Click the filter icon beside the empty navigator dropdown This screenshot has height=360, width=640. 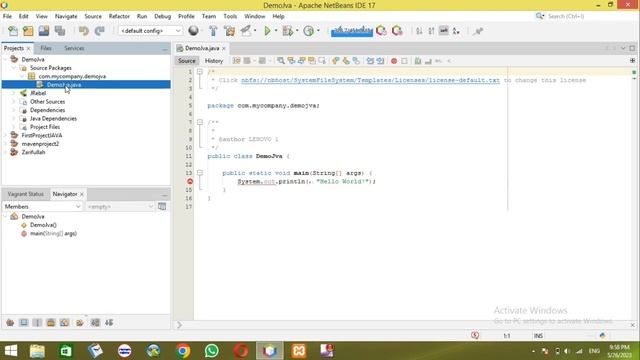162,207
